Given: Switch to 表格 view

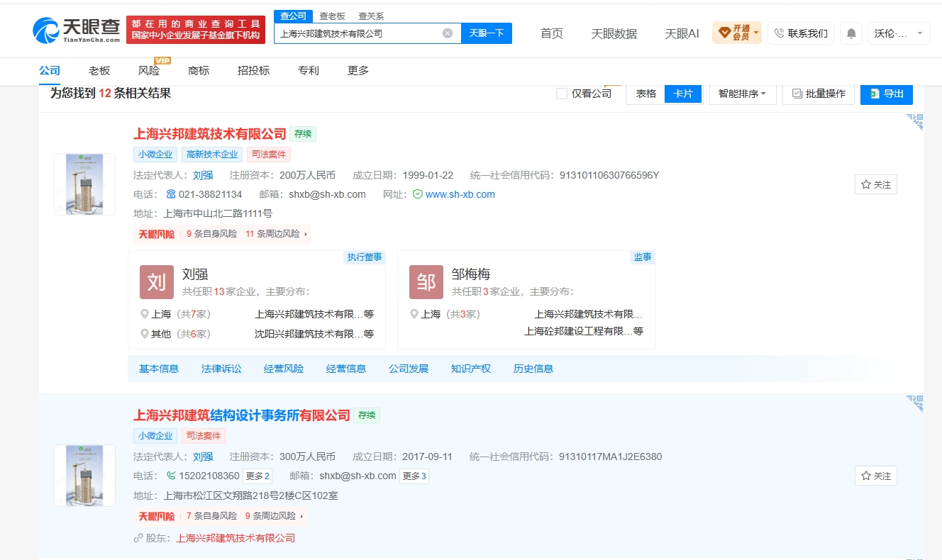Looking at the screenshot, I should pos(645,94).
